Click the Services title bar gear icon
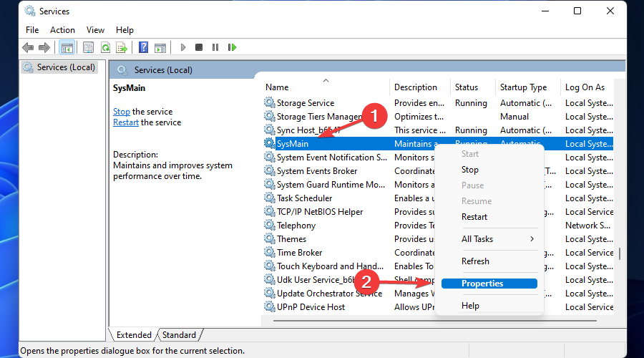Viewport: 644px width, 358px height. [30, 11]
